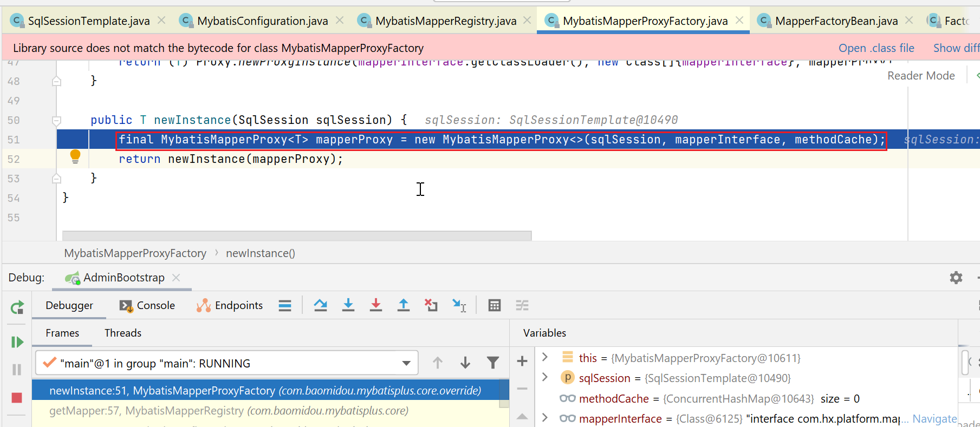Expand the 'this' variable node
980x427 pixels.
[x=545, y=357]
